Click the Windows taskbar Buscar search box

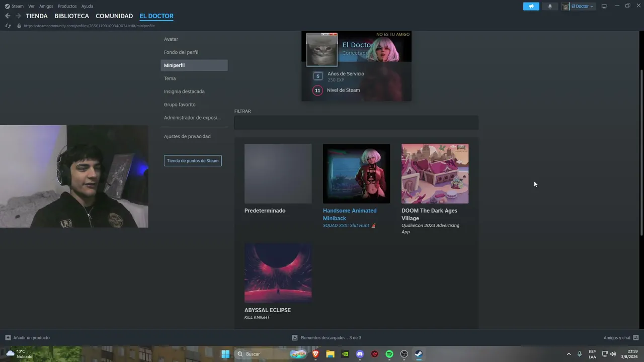click(x=271, y=354)
